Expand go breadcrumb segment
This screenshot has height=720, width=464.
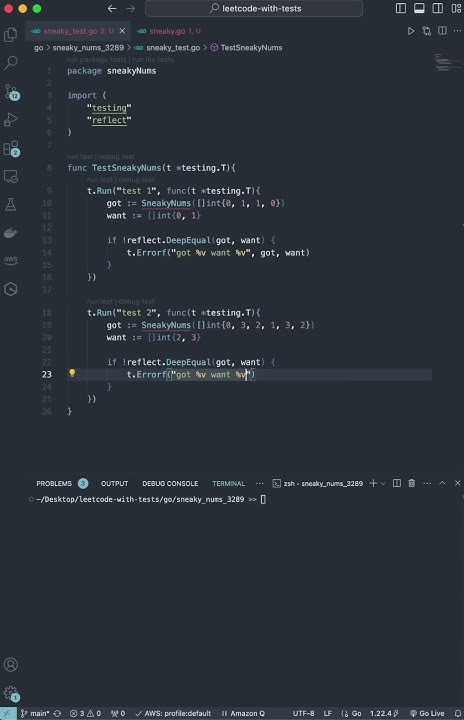pos(39,48)
